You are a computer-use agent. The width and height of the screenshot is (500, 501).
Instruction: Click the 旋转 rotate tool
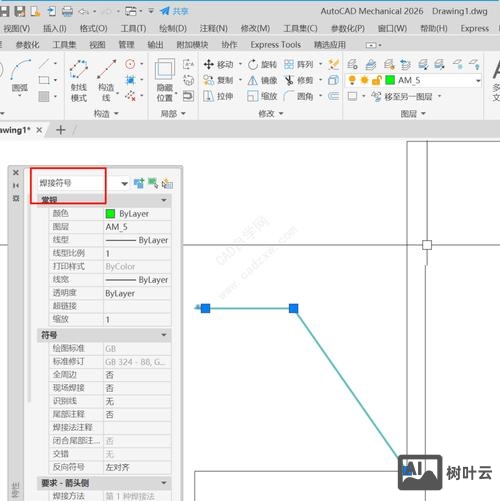(262, 64)
